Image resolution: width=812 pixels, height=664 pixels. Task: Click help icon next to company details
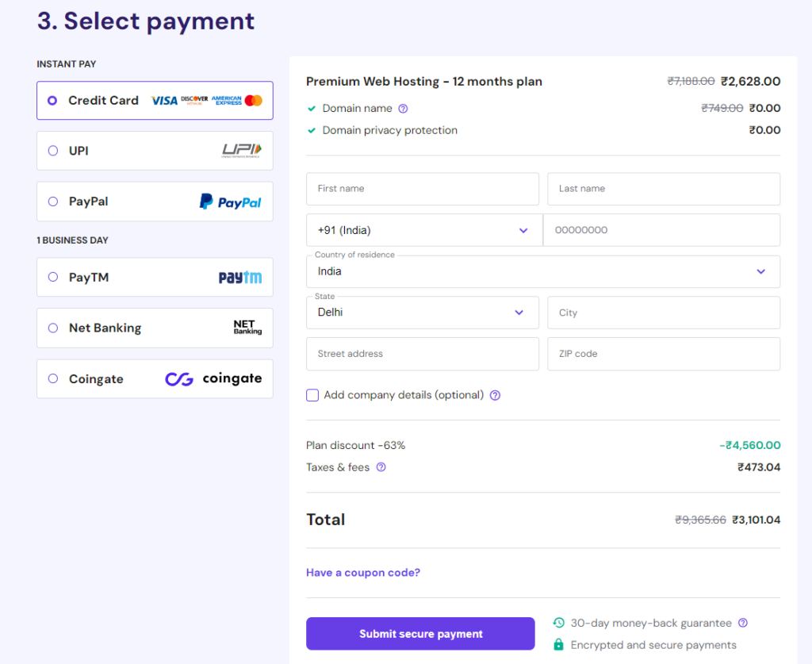coord(495,395)
